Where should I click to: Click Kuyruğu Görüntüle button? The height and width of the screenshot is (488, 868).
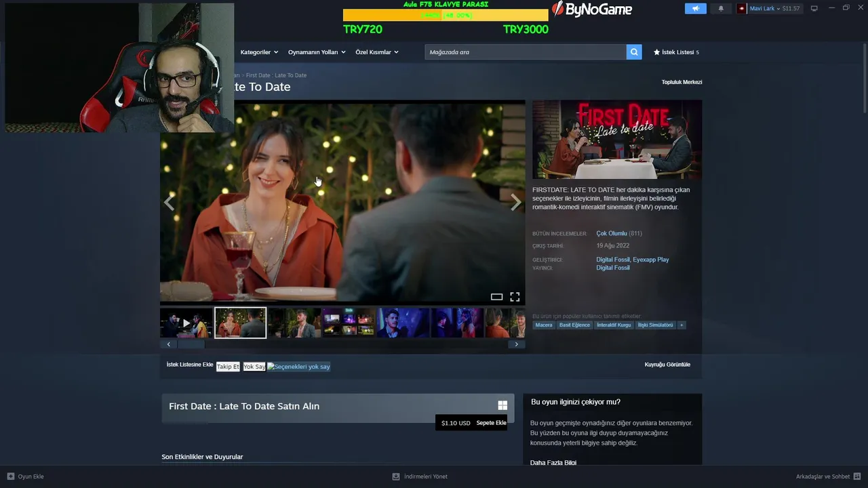[x=667, y=365]
